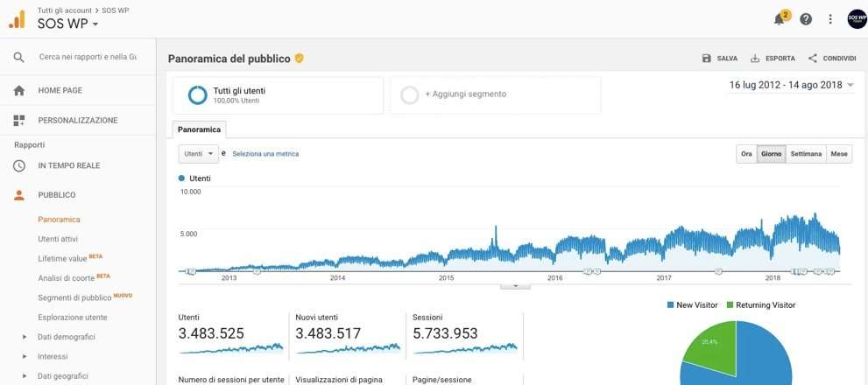Viewport: 868px width, 385px height.
Task: Click the SOS WP profile avatar
Action: (x=857, y=19)
